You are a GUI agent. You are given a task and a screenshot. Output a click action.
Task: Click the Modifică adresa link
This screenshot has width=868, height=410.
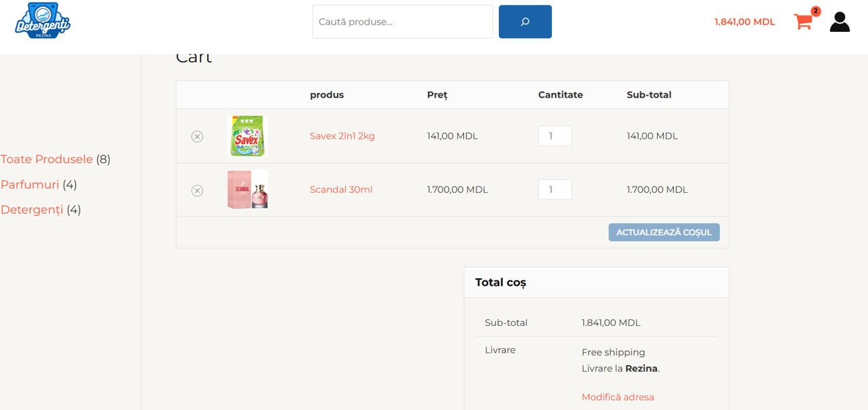point(618,397)
